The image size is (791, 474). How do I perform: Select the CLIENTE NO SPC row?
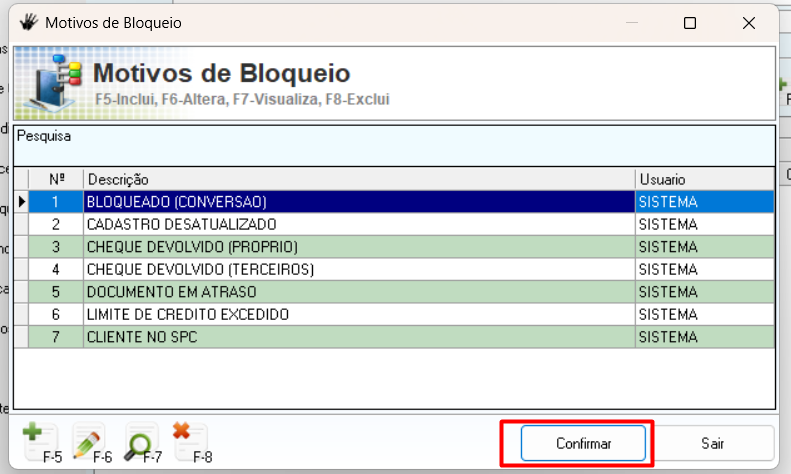point(358,337)
